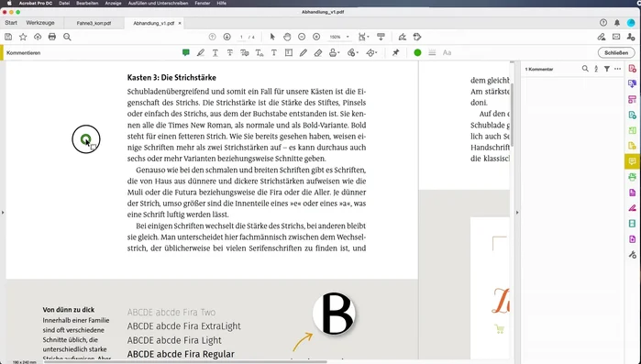The width and height of the screenshot is (641, 364).
Task: Zoom in with plus button
Action: pyautogui.click(x=316, y=37)
